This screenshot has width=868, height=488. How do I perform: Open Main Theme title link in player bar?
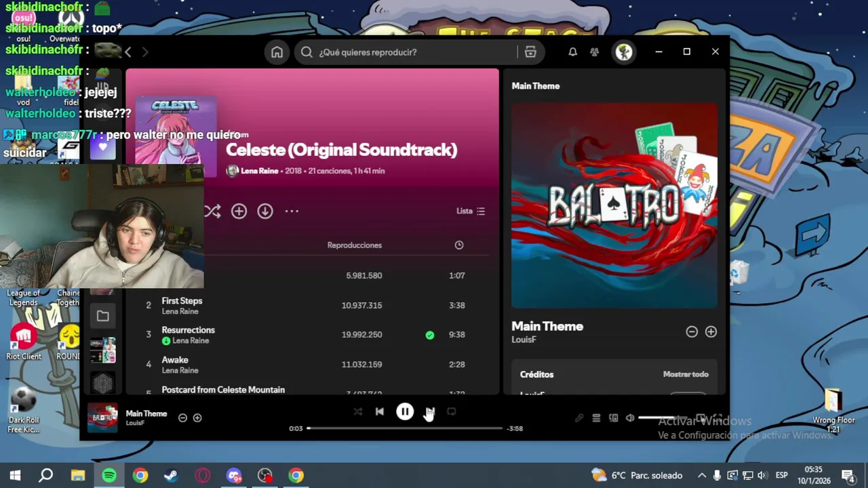(146, 413)
